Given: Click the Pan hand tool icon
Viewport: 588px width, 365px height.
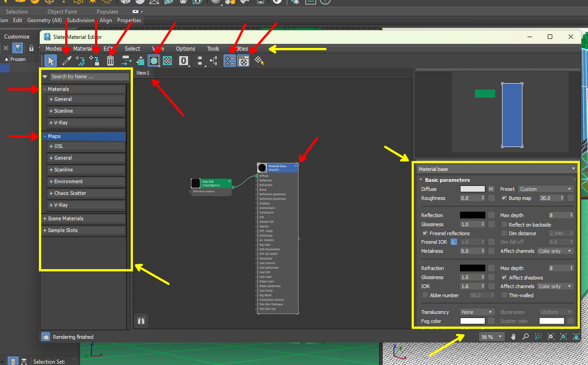Looking at the screenshot, I should point(513,337).
